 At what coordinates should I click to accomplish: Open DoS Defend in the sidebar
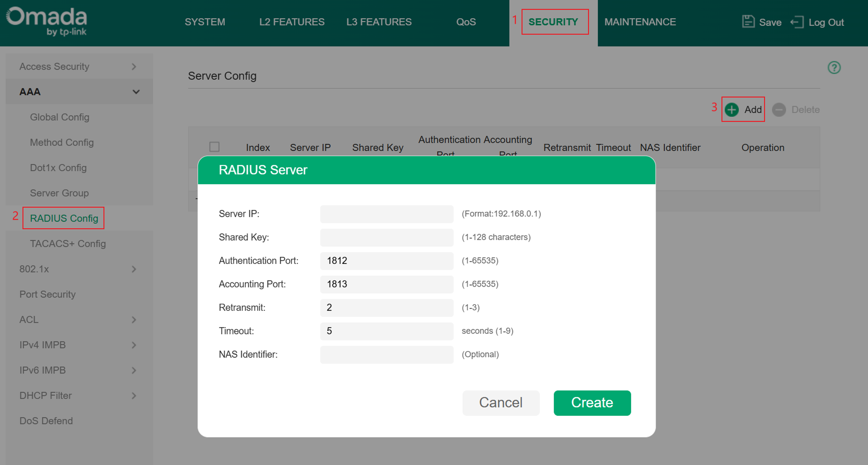pyautogui.click(x=46, y=421)
